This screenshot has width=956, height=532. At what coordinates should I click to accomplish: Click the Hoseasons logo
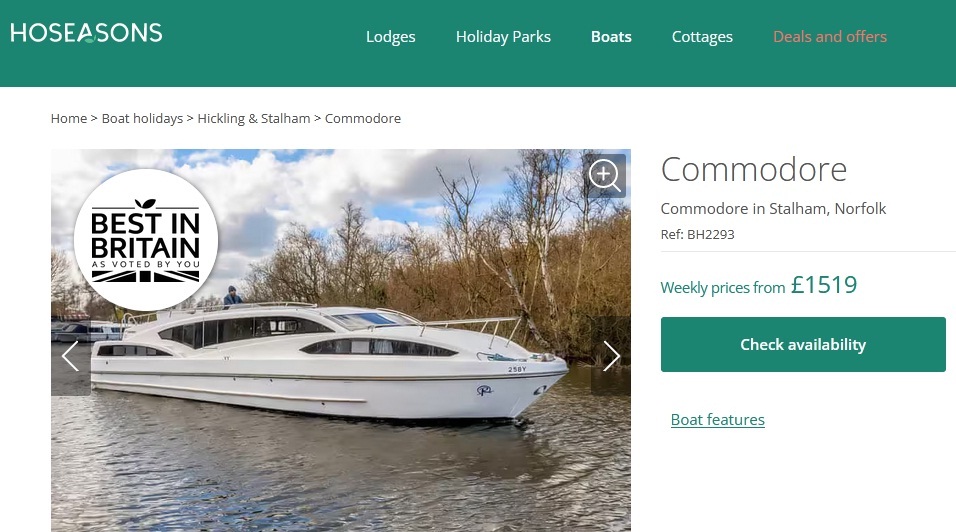tap(86, 33)
